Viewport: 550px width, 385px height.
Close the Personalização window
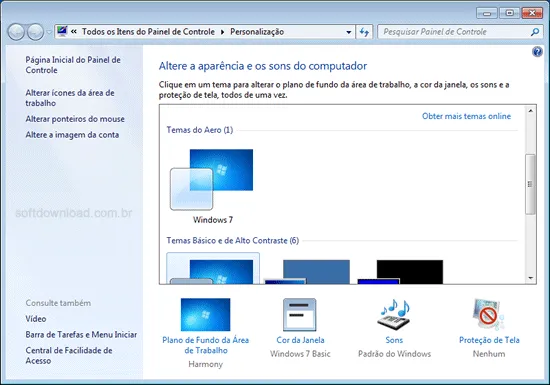[x=532, y=13]
